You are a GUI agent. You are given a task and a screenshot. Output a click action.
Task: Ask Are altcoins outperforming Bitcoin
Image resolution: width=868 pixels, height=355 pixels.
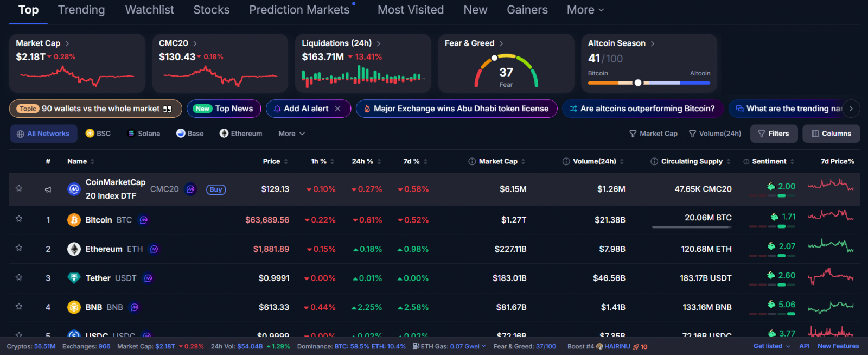pyautogui.click(x=642, y=109)
